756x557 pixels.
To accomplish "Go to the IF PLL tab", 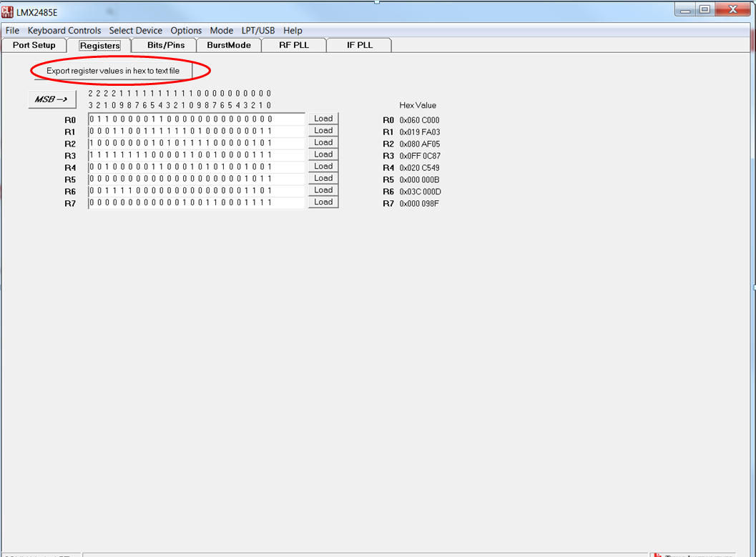I will coord(360,45).
